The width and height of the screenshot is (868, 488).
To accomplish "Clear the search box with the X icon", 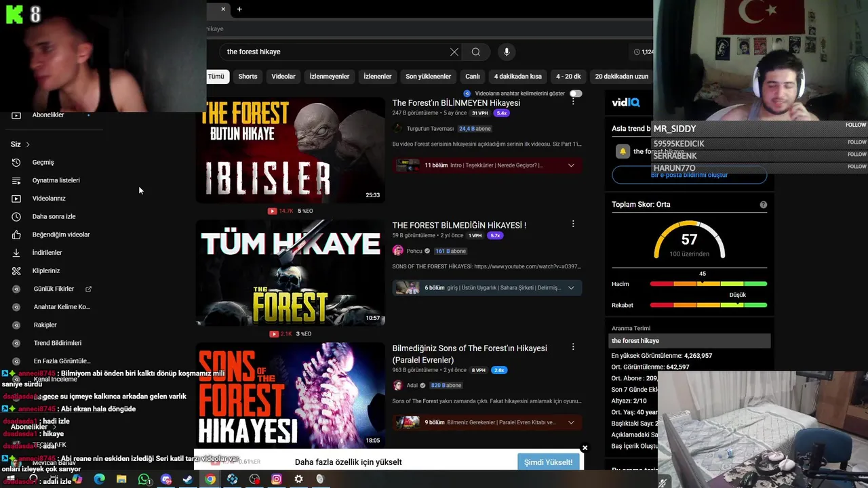I will coord(454,52).
